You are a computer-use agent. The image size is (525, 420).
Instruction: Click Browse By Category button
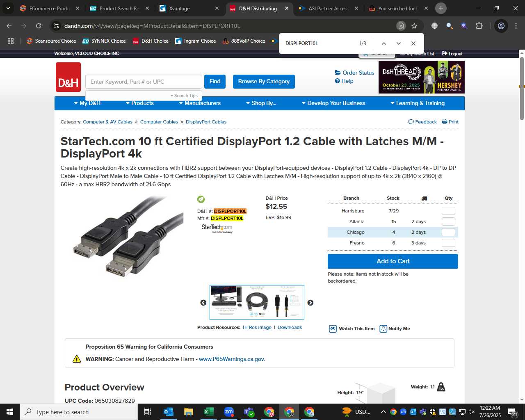pyautogui.click(x=264, y=81)
